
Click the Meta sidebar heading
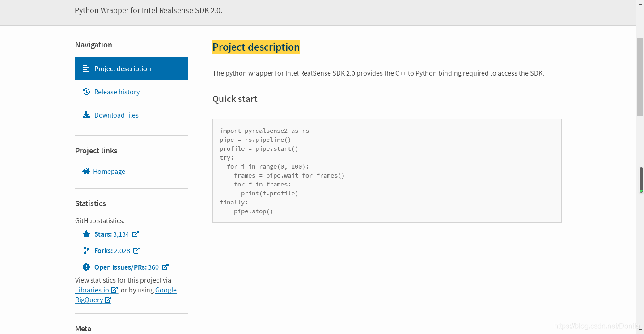click(83, 329)
